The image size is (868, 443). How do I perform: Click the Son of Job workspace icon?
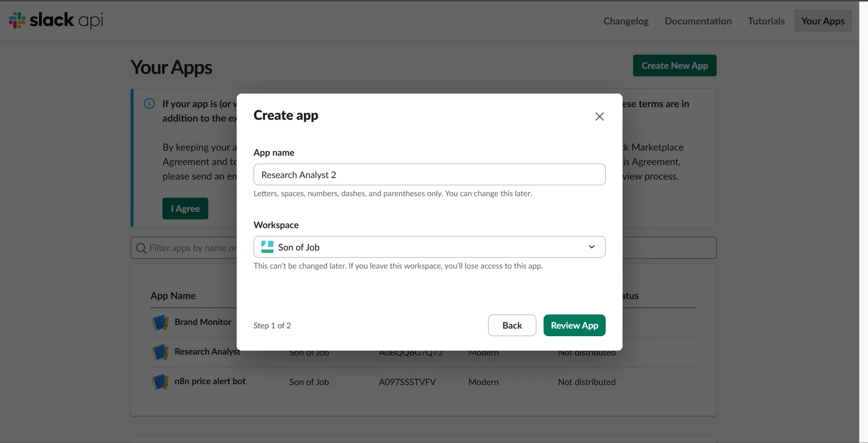(x=267, y=247)
